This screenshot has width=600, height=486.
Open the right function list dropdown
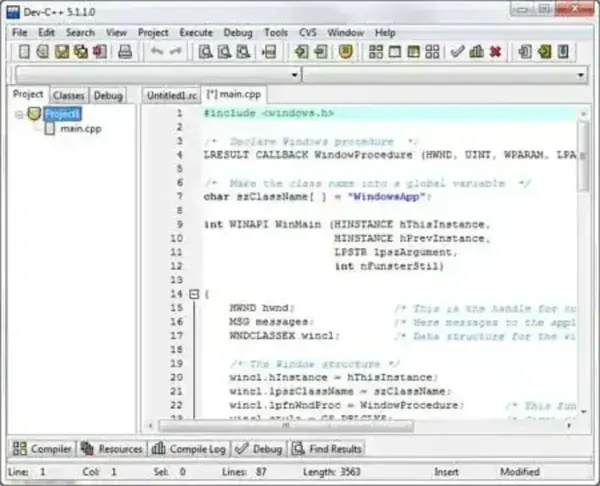click(581, 75)
